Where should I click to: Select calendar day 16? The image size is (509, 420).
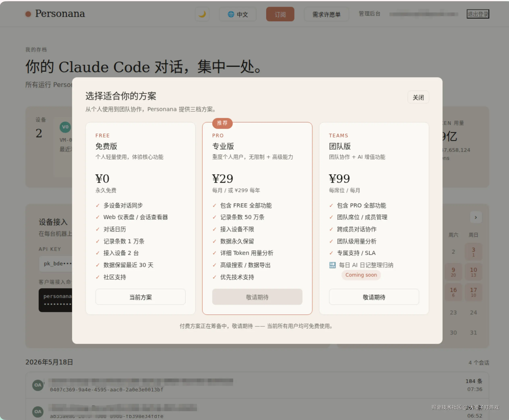pos(453,292)
